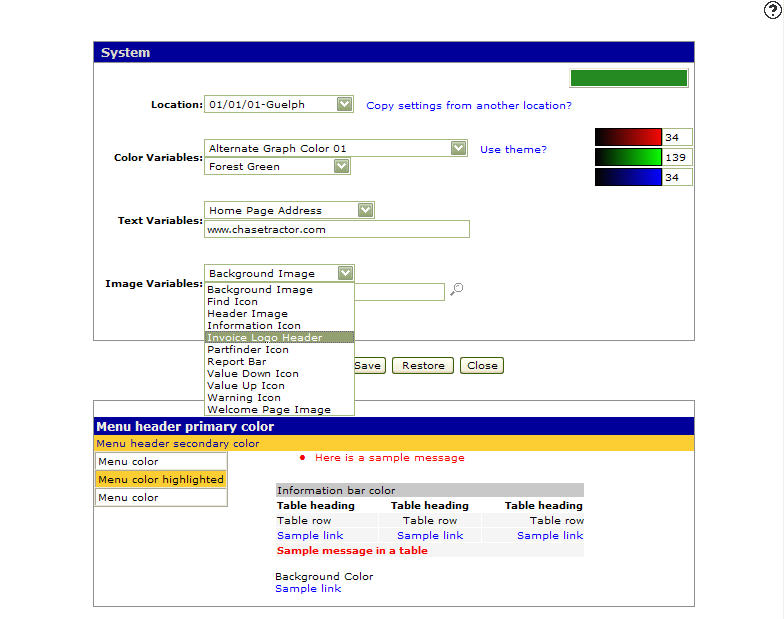The width and height of the screenshot is (784, 619).
Task: Select Header Image option
Action: tap(280, 314)
